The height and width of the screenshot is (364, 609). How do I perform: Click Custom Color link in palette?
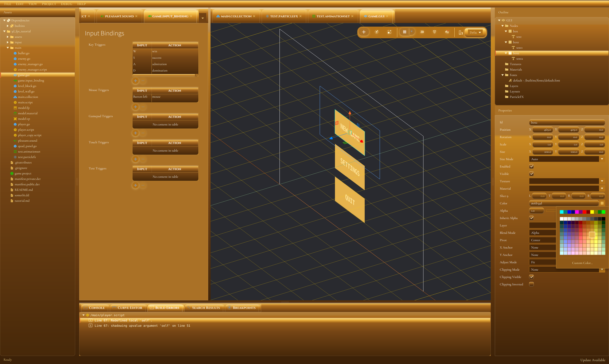tap(582, 263)
